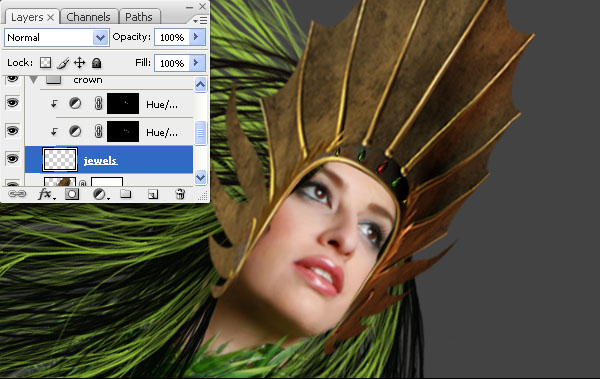Viewport: 600px width, 379px height.
Task: Add a layer mask to jewels
Action: [72, 194]
